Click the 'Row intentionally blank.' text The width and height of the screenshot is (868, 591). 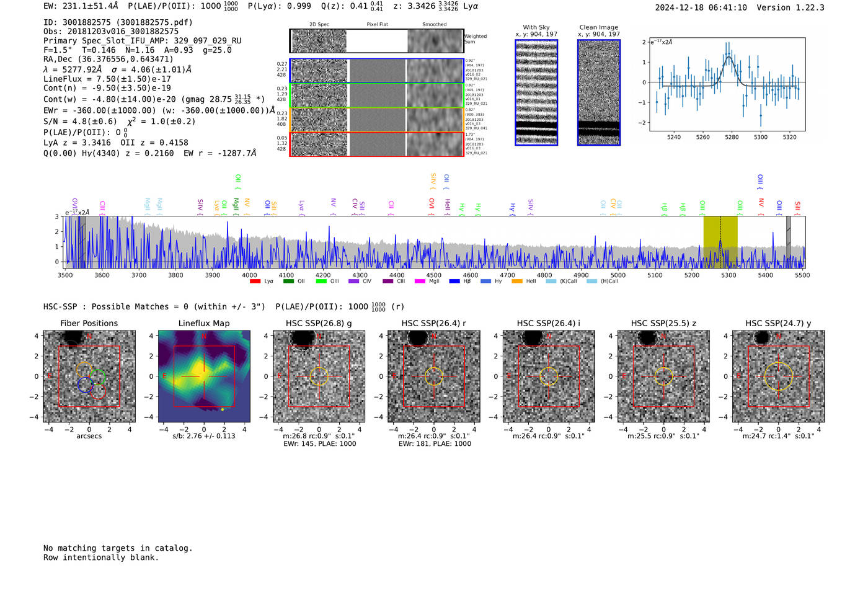click(101, 558)
